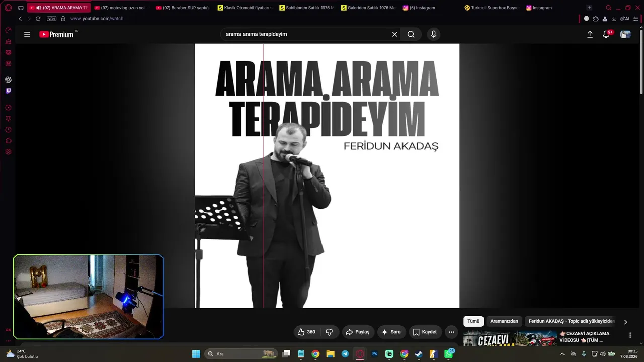Open Photoshop from the taskbar
This screenshot has height=362, width=644.
pyautogui.click(x=375, y=354)
